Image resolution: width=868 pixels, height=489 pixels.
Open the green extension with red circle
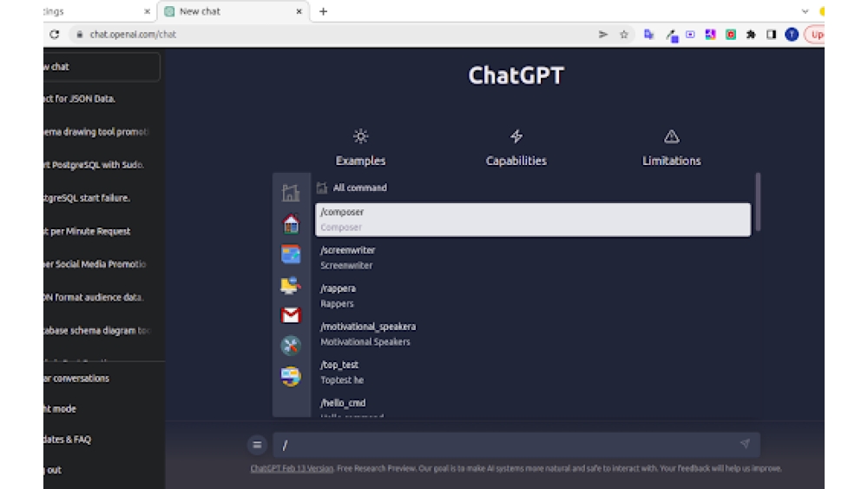click(731, 35)
